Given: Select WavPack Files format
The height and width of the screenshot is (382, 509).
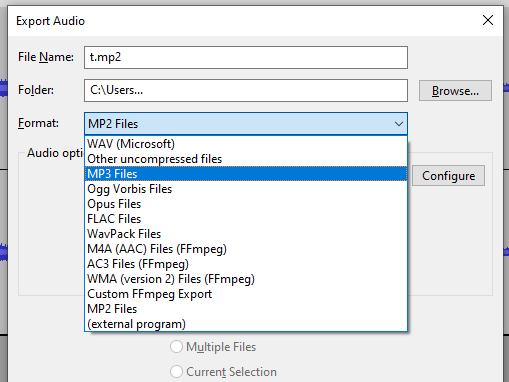Looking at the screenshot, I should click(246, 234).
